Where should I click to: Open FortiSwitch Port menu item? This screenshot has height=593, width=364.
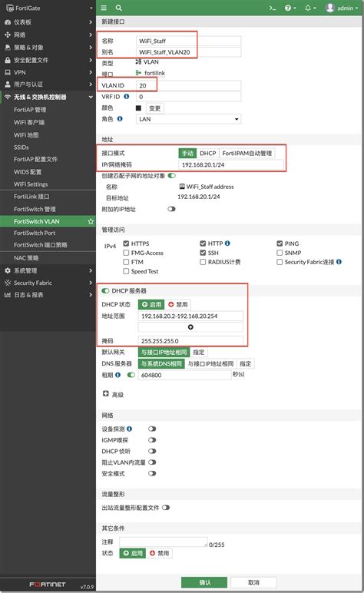click(x=35, y=233)
